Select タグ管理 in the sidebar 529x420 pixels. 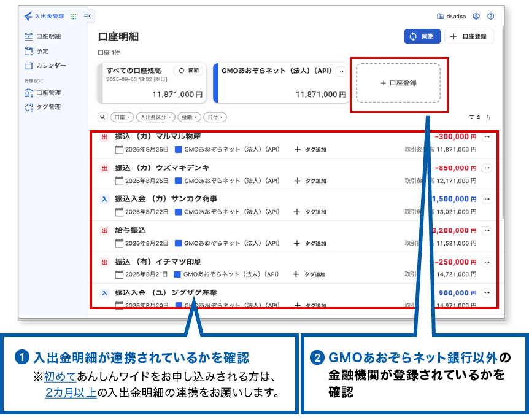coord(48,107)
